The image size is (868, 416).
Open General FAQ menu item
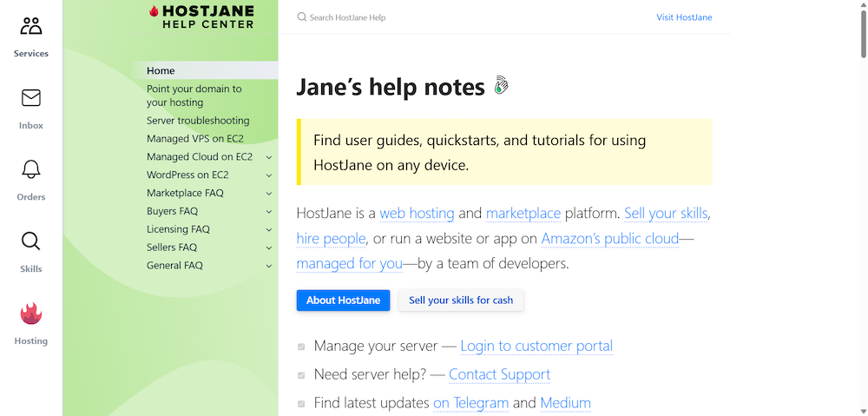pyautogui.click(x=174, y=266)
